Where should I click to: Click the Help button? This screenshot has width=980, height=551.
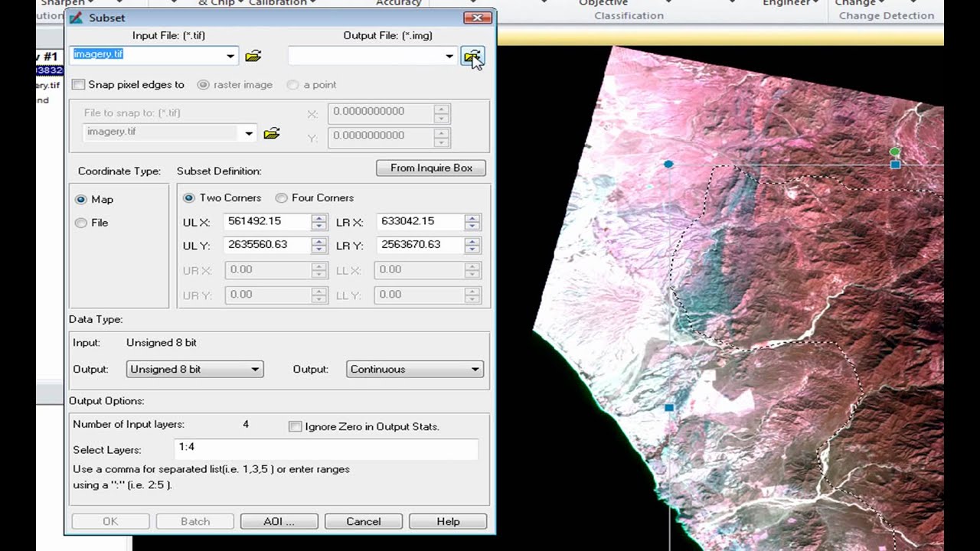click(448, 521)
